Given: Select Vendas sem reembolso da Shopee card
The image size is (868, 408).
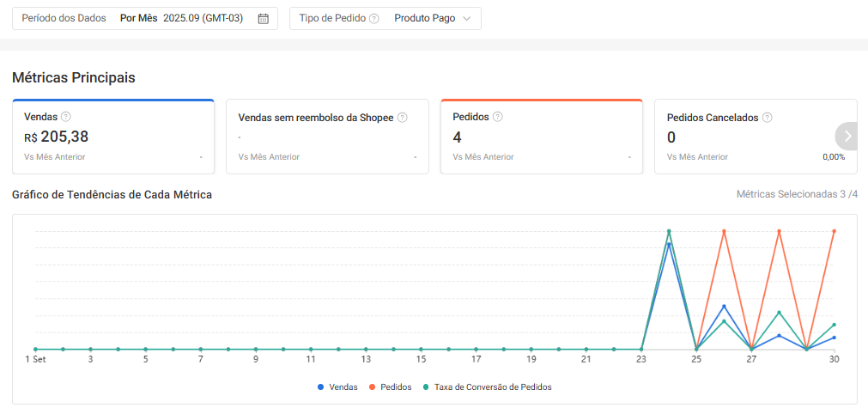Looking at the screenshot, I should [327, 137].
